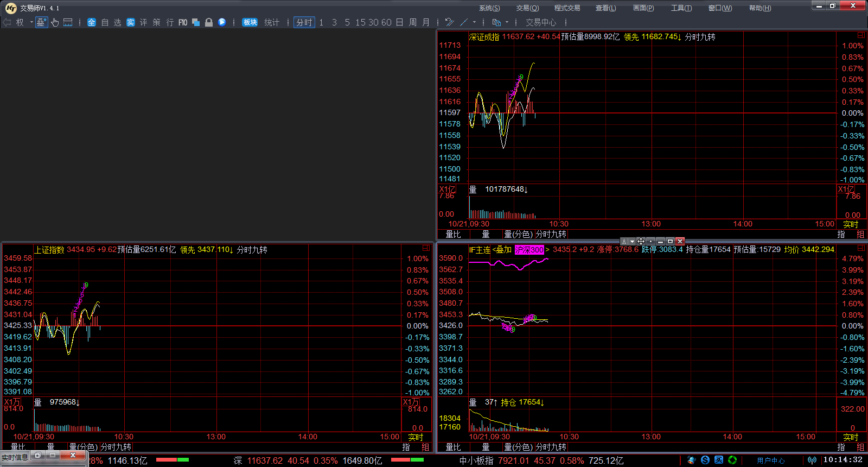This screenshot has height=467, width=868.
Task: Click the red-green ratio bar beside 1649.80亿
Action: [407, 460]
